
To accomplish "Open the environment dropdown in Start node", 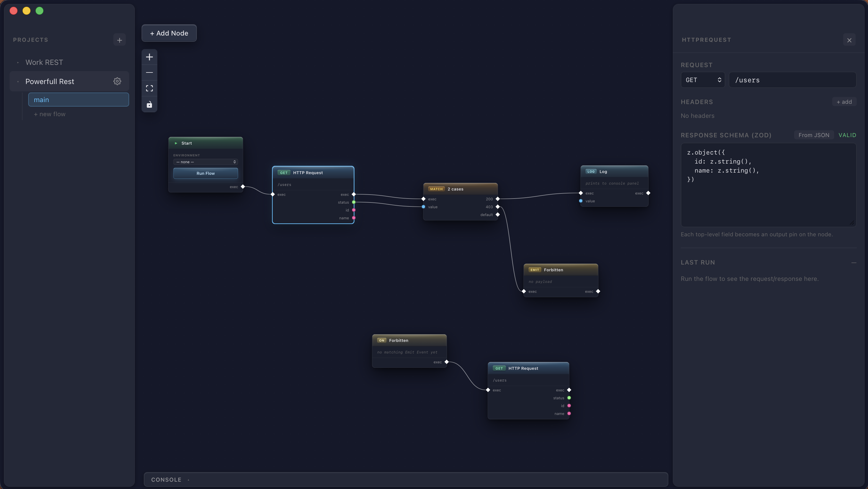I will (x=206, y=162).
